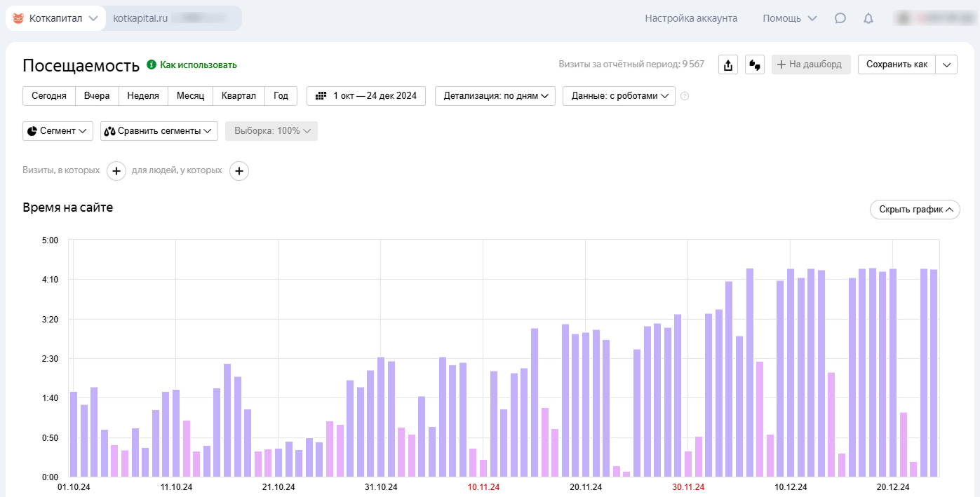This screenshot has width=980, height=497.
Task: Collapse the chart with Скрыть график
Action: pyautogui.click(x=914, y=210)
